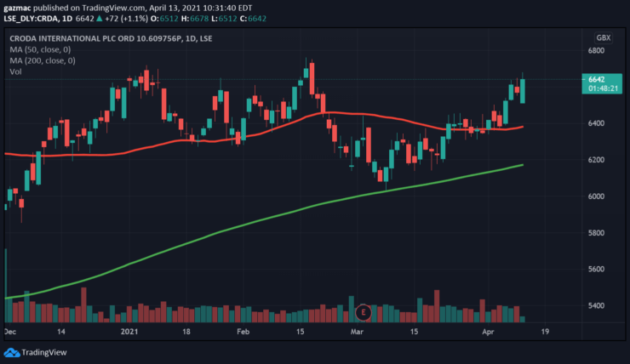Click the LSE_DLY:CRDA symbol text in the header
Image resolution: width=630 pixels, height=364 pixels.
31,19
